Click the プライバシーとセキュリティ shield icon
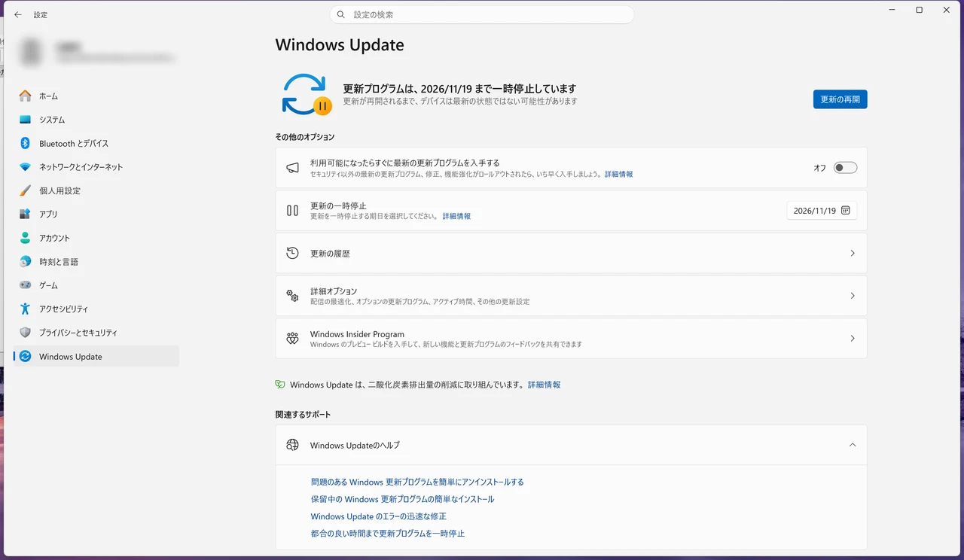Viewport: 964px width, 560px height. point(26,333)
